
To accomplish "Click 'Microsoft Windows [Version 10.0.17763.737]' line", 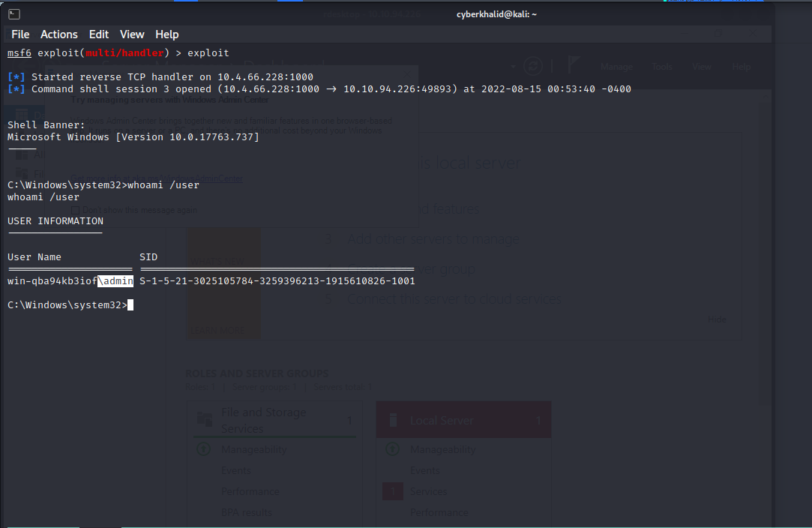I will point(133,136).
